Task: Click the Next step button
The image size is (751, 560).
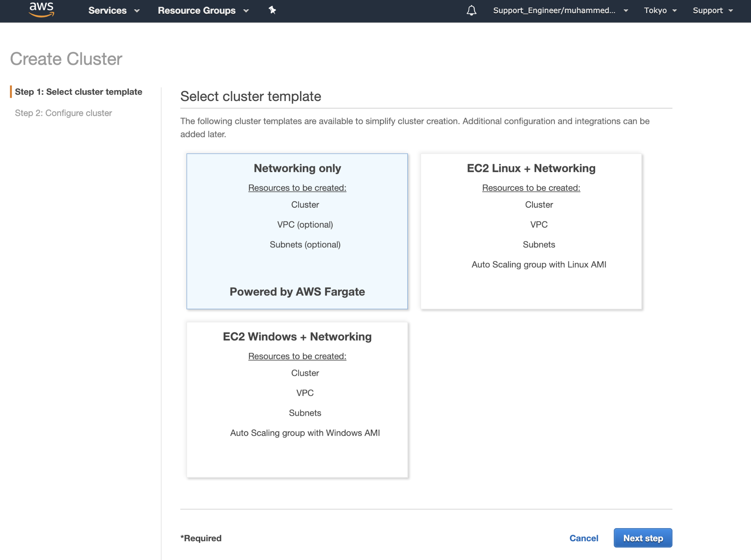Action: 642,538
